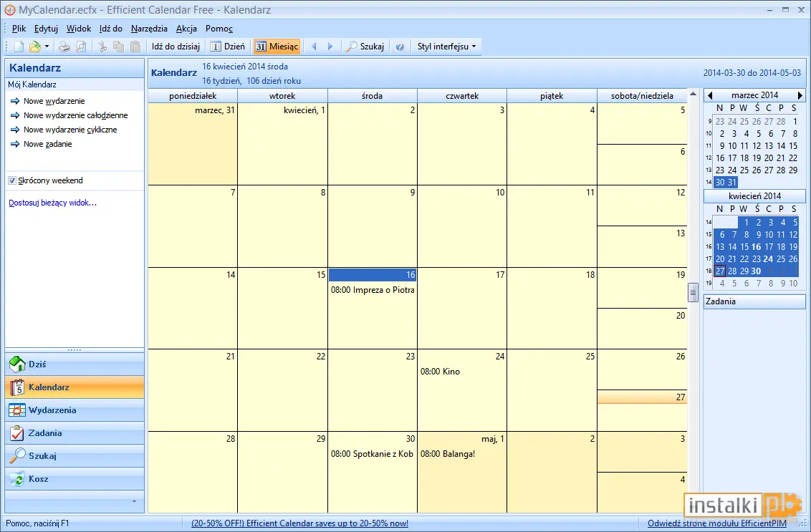811x532 pixels.
Task: Toggle the Miesiąc month view button
Action: tap(277, 47)
